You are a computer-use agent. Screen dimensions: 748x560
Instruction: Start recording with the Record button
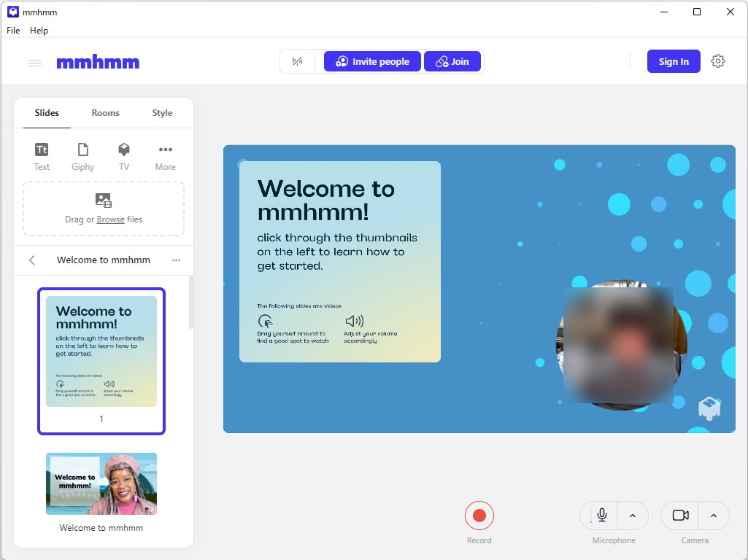(x=479, y=516)
